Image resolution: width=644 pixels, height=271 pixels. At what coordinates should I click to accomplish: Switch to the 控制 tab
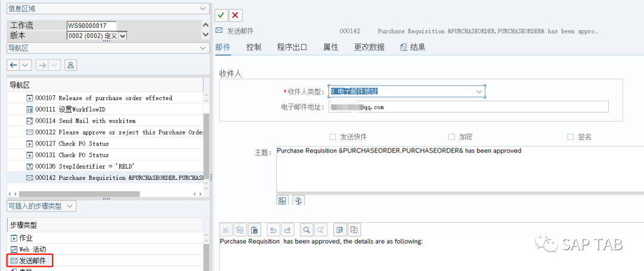point(253,47)
